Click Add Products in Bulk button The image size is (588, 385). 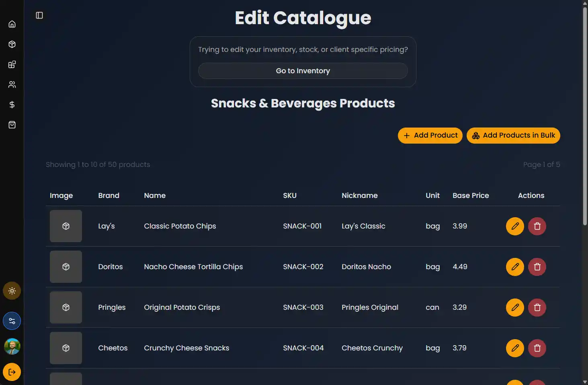click(x=513, y=136)
